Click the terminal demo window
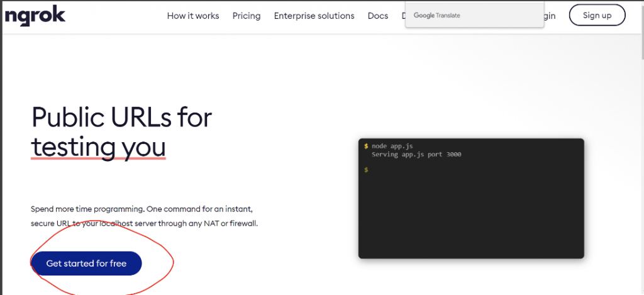644x295 pixels. click(471, 198)
